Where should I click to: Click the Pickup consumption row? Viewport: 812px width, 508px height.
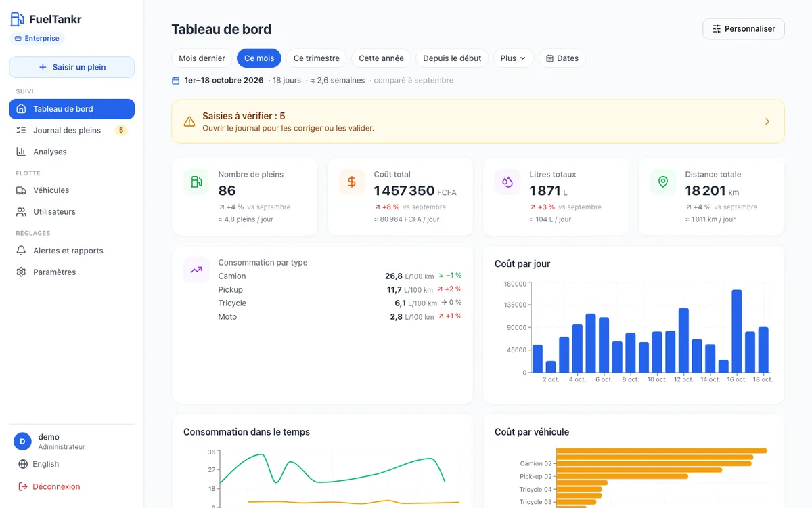(340, 290)
